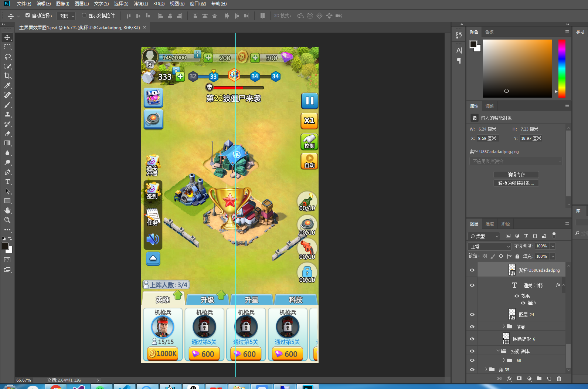
Task: Select the Eyedropper tool
Action: pos(7,85)
